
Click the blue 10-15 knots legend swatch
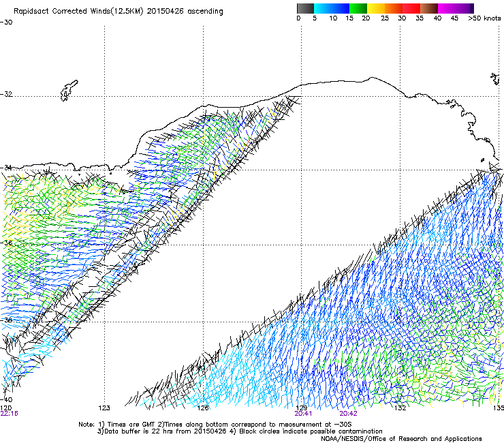(x=341, y=8)
